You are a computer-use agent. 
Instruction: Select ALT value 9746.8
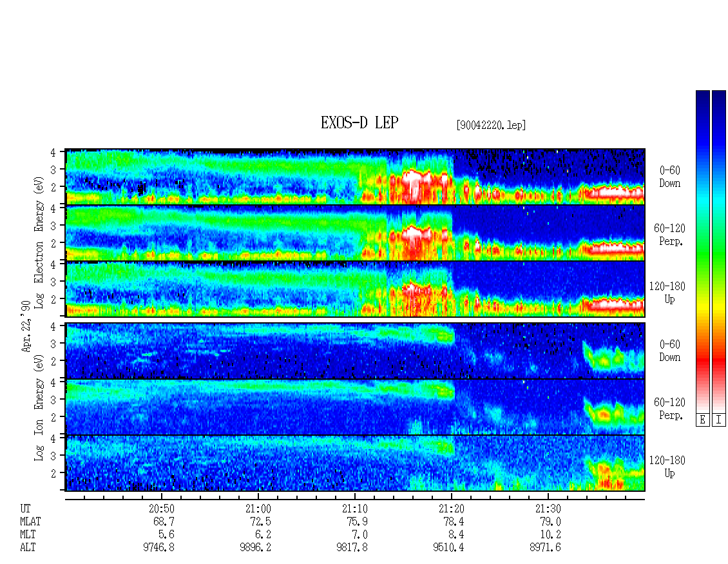tap(158, 548)
